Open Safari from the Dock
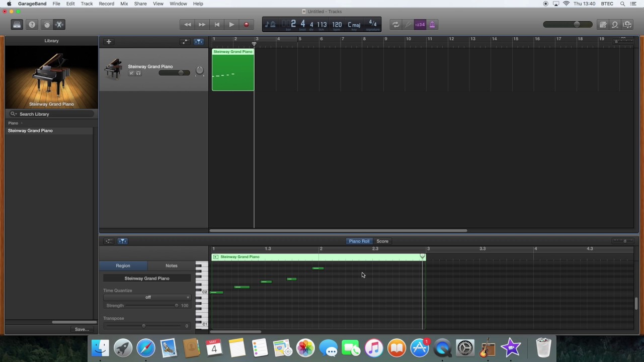 pos(146,348)
